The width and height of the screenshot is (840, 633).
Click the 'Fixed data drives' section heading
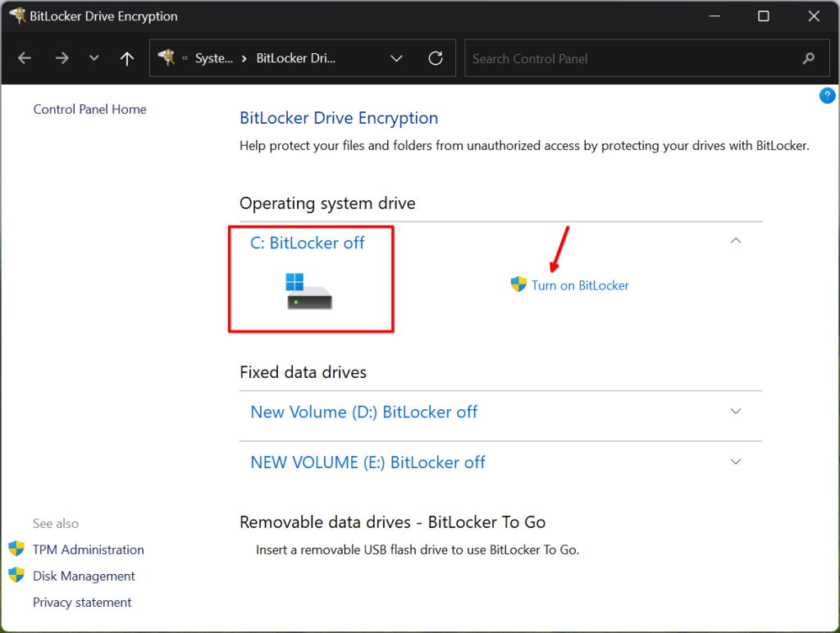click(x=304, y=372)
